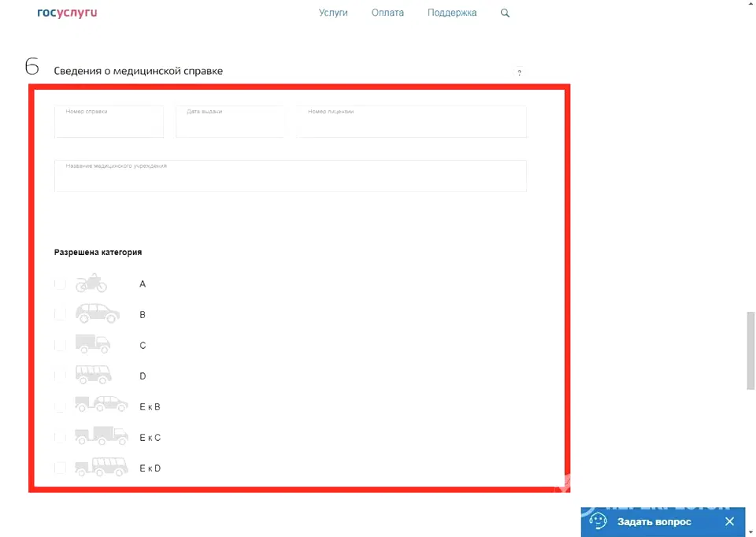Click the truck with trailer icon
Image resolution: width=756 pixels, height=537 pixels.
(x=101, y=436)
